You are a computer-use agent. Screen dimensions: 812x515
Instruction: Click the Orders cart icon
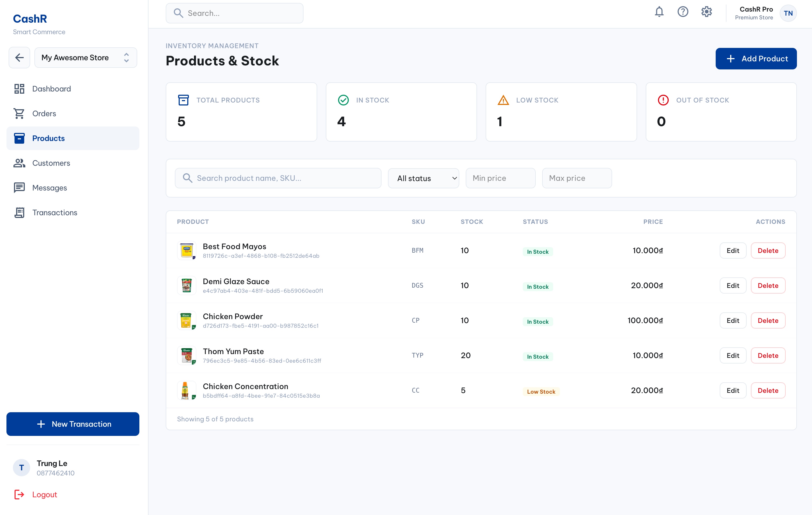coord(19,114)
